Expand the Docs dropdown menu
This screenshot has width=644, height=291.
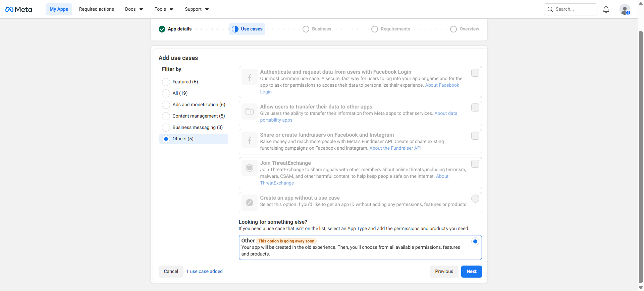pyautogui.click(x=134, y=9)
